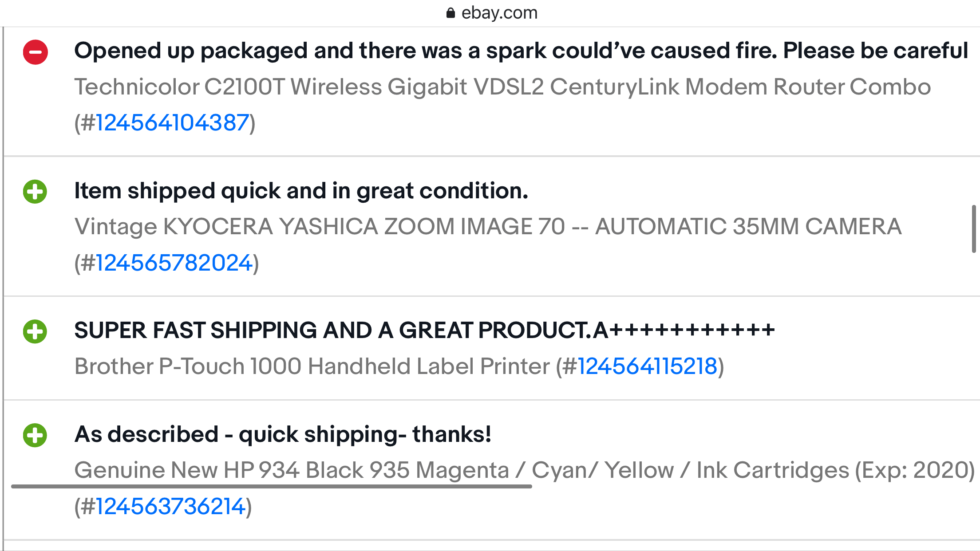
Task: Select the Vintage Kyocera camera title text
Action: click(x=488, y=227)
